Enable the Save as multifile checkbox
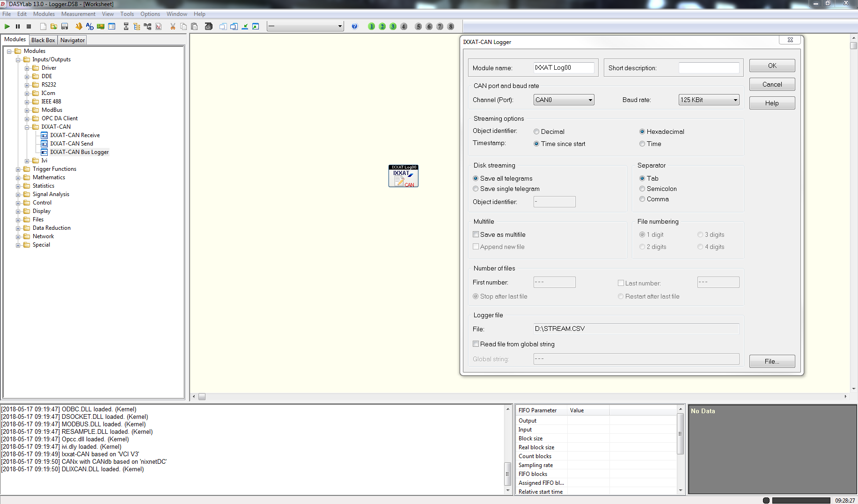This screenshot has width=858, height=504. click(x=476, y=234)
